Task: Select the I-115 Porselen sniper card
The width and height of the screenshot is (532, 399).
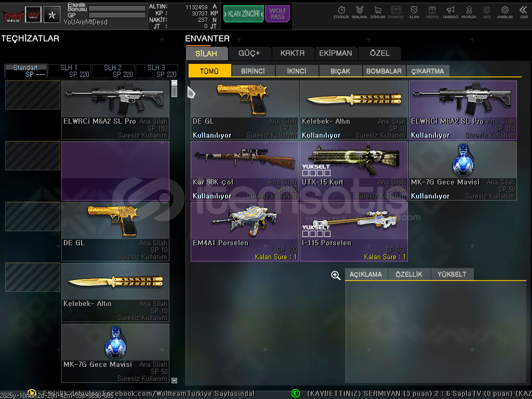Action: click(x=353, y=232)
